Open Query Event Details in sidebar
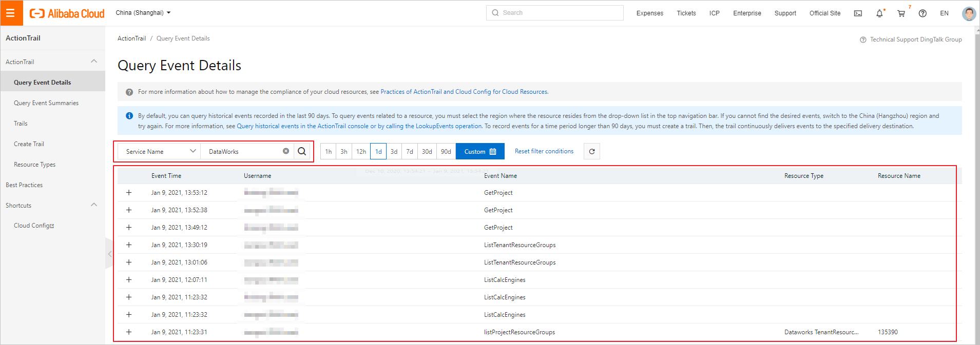 (52, 82)
